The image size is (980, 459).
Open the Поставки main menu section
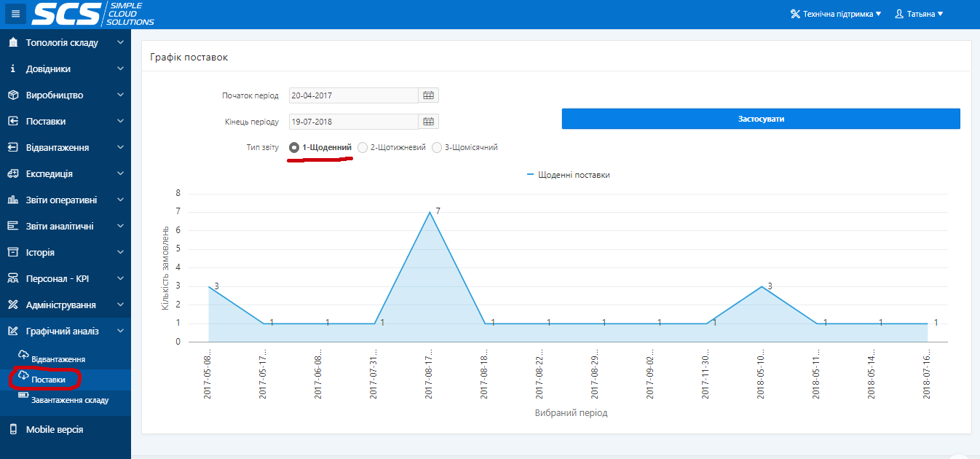coord(66,122)
